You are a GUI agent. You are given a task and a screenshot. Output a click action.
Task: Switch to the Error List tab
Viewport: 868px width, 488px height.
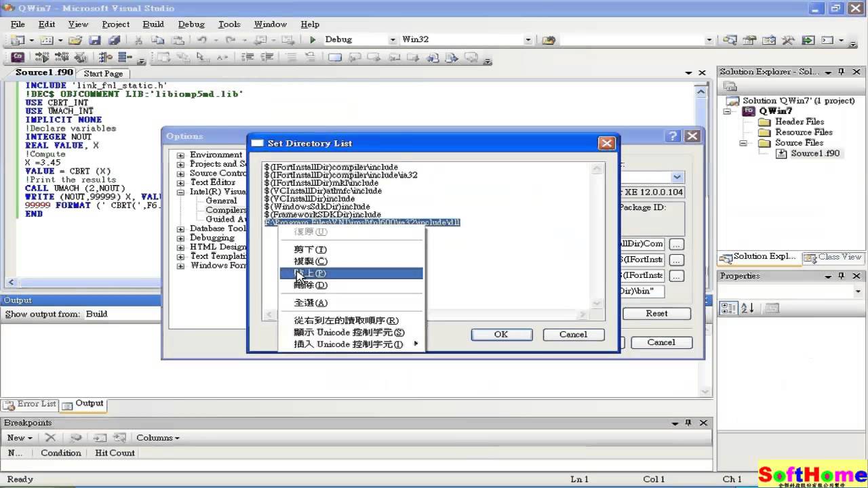31,404
